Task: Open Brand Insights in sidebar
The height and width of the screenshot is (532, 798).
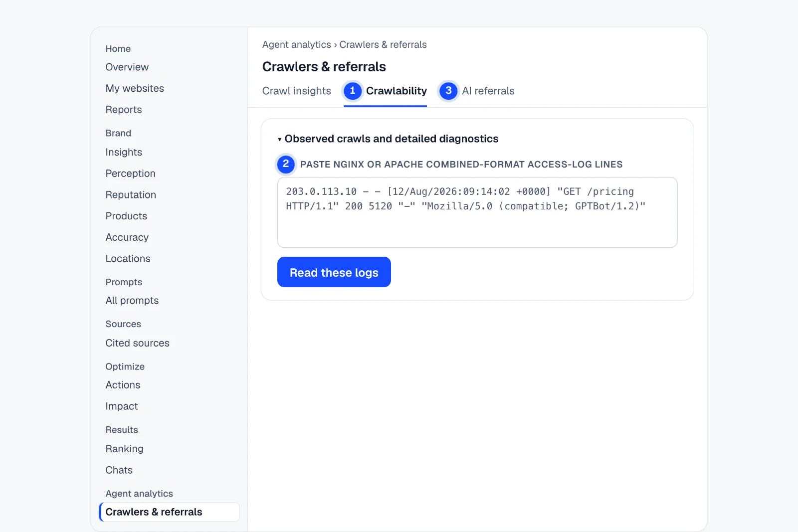Action: click(124, 152)
